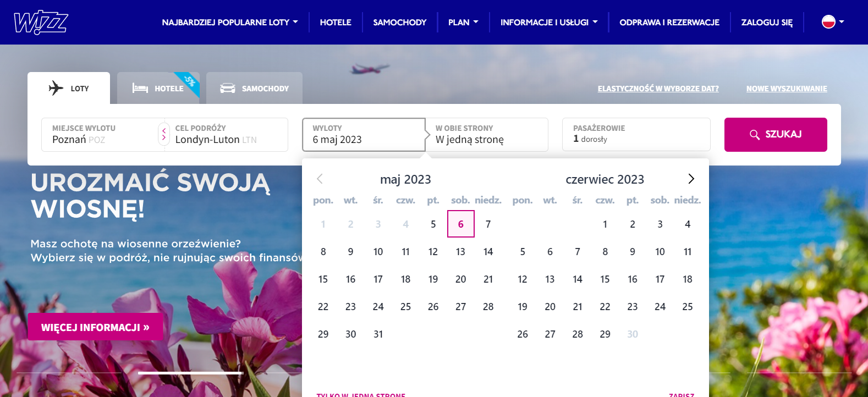The height and width of the screenshot is (397, 868).
Task: Click the bed icon on Hotele tab
Action: point(140,88)
